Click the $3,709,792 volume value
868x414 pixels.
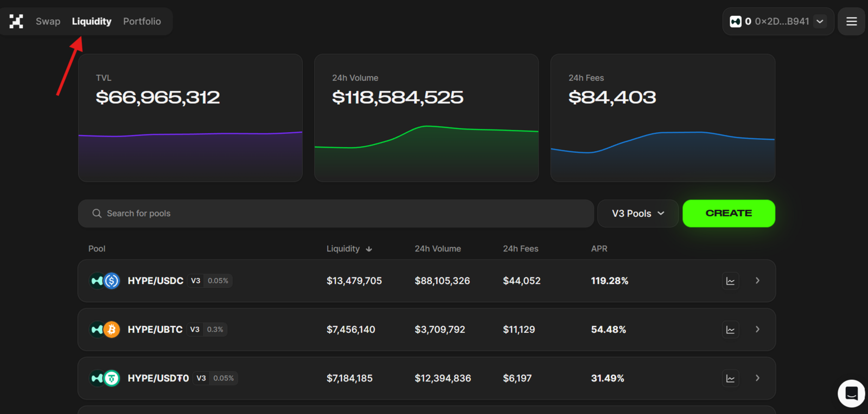(x=440, y=329)
